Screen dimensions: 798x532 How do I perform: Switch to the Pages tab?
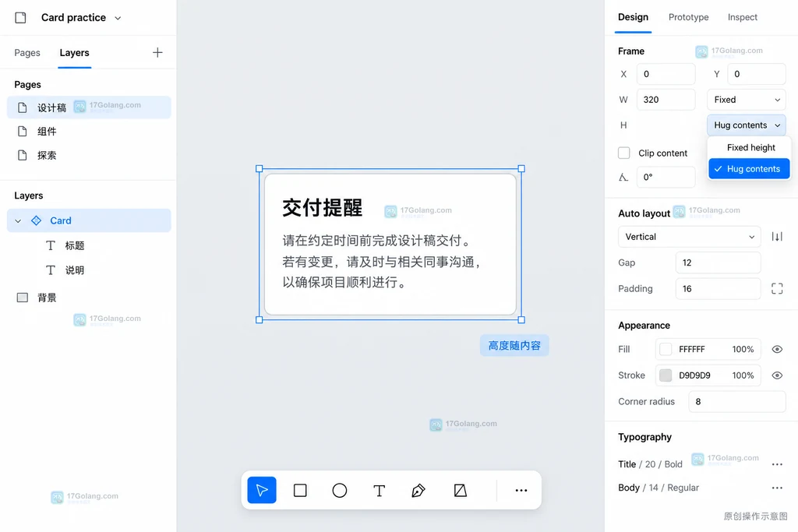(27, 53)
